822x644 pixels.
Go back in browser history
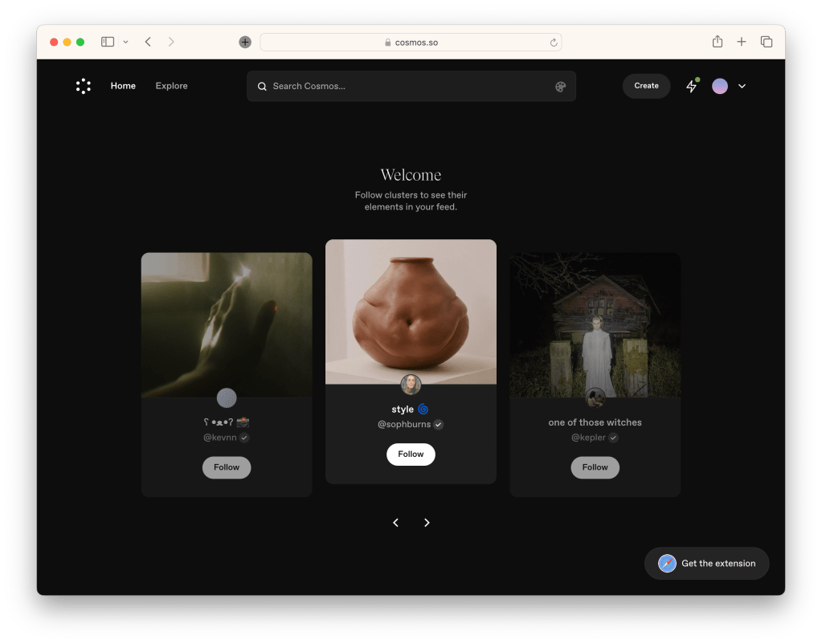pos(148,42)
